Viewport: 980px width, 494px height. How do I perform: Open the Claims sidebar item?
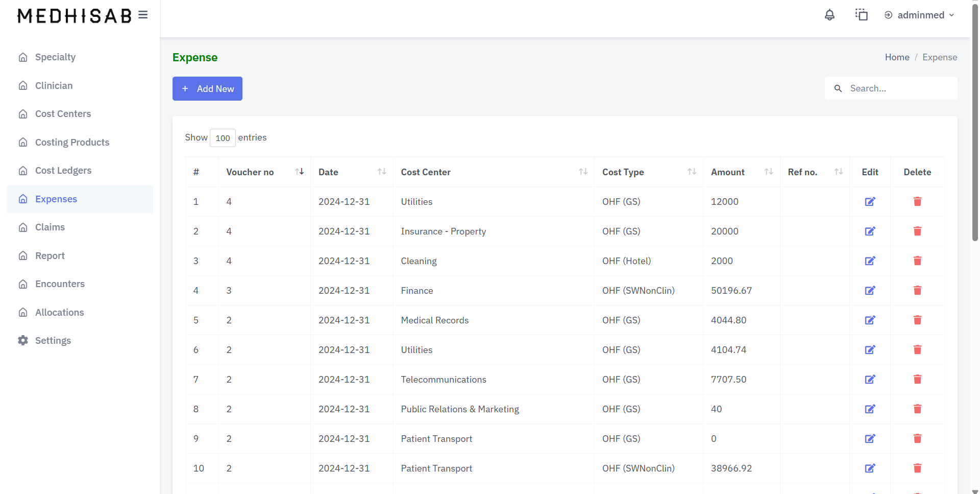click(50, 227)
